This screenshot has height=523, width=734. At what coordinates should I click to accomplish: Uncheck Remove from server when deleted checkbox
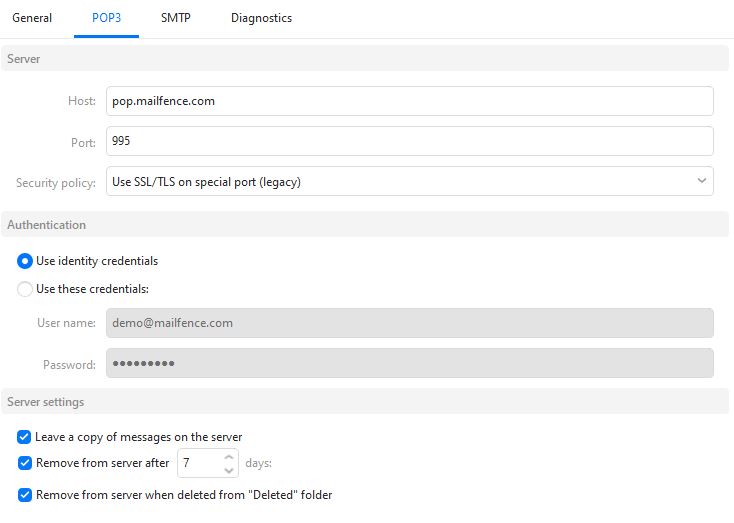point(25,495)
